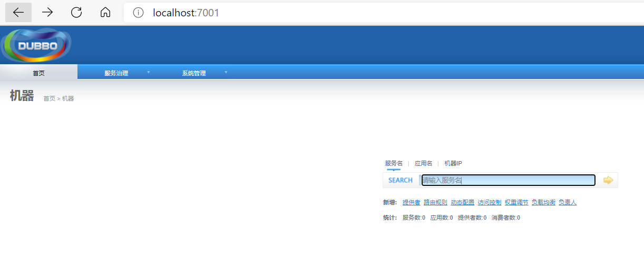
Task: Open the 首页 menu tab
Action: [x=38, y=73]
